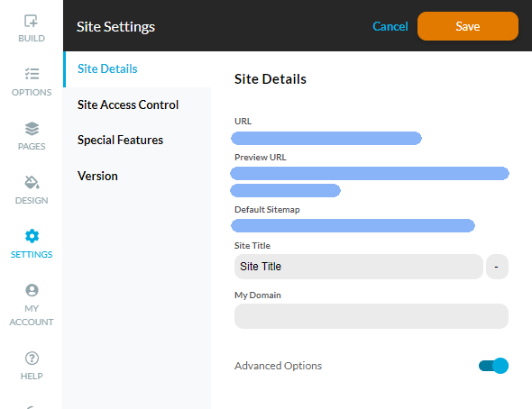532x409 pixels.
Task: Open the Default Sitemap link
Action: click(x=353, y=226)
